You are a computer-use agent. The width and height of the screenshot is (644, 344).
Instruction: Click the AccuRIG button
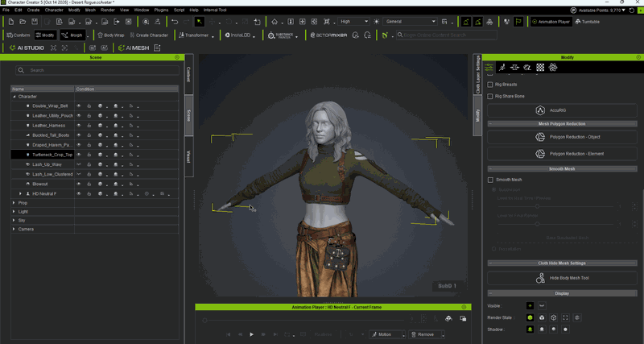[x=562, y=110]
